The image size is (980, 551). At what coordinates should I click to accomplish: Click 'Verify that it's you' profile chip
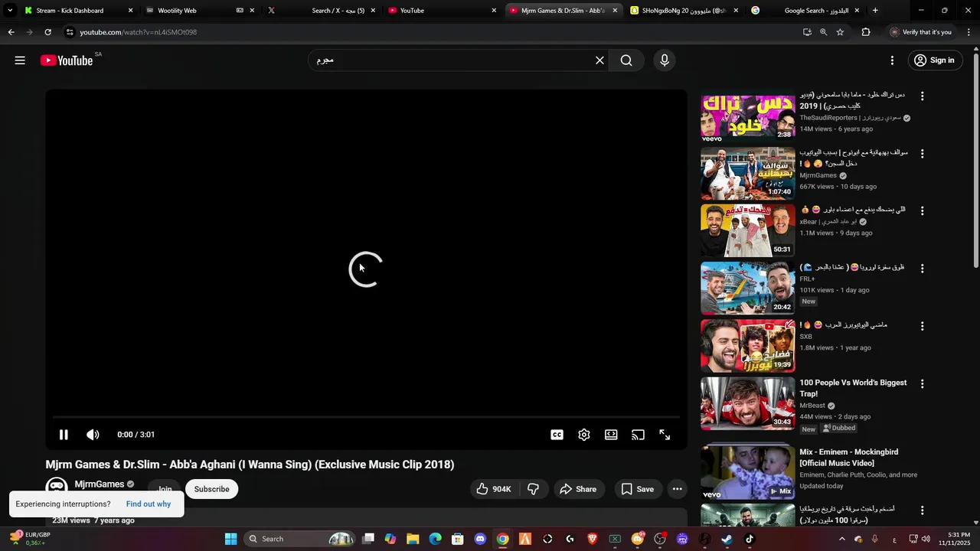921,32
